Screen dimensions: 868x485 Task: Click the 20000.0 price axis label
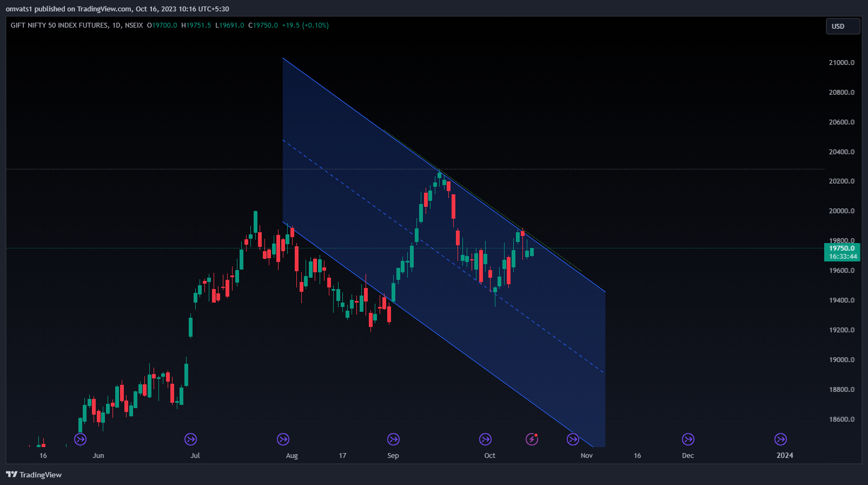point(842,211)
